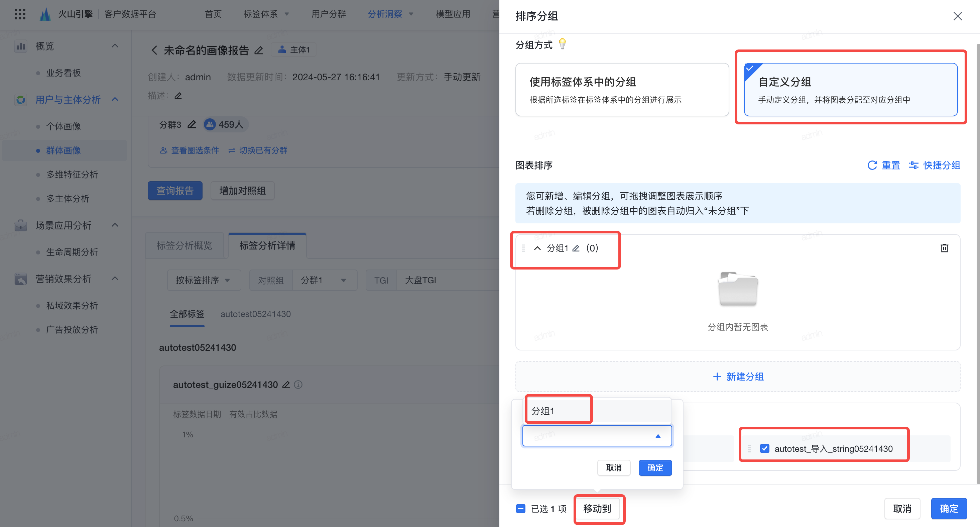
Task: Click 增加对照组 button
Action: tap(242, 191)
